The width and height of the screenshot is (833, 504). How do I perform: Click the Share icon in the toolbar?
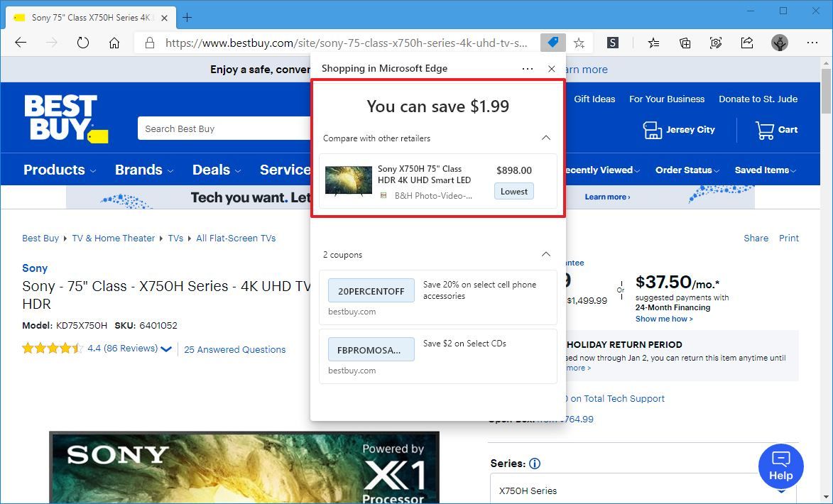click(746, 42)
